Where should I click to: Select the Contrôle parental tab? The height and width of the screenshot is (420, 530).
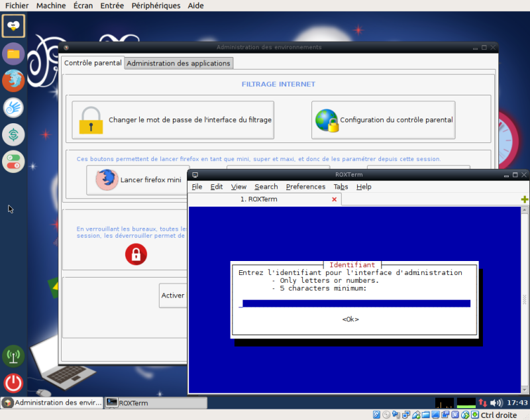(93, 63)
